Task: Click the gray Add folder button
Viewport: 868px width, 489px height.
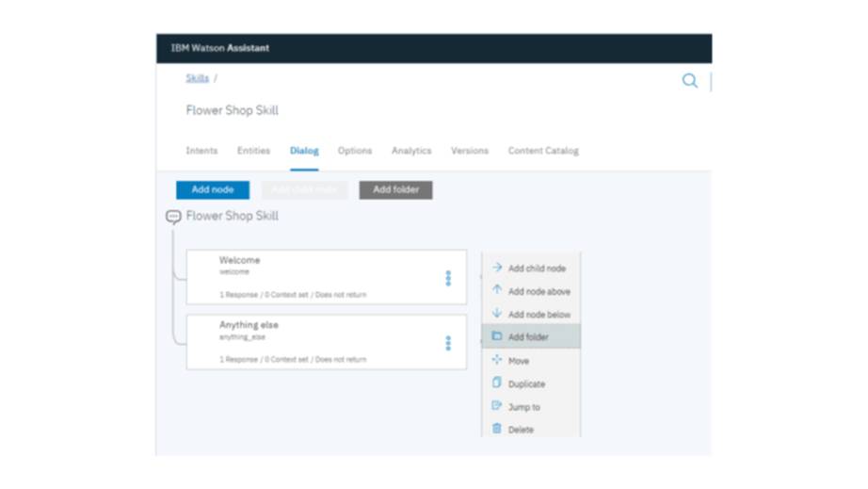Action: [395, 189]
